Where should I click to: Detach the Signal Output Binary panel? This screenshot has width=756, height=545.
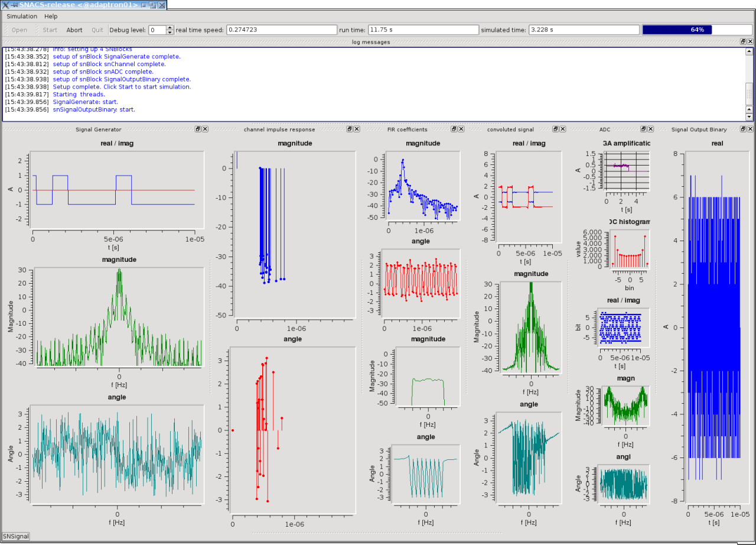[743, 129]
